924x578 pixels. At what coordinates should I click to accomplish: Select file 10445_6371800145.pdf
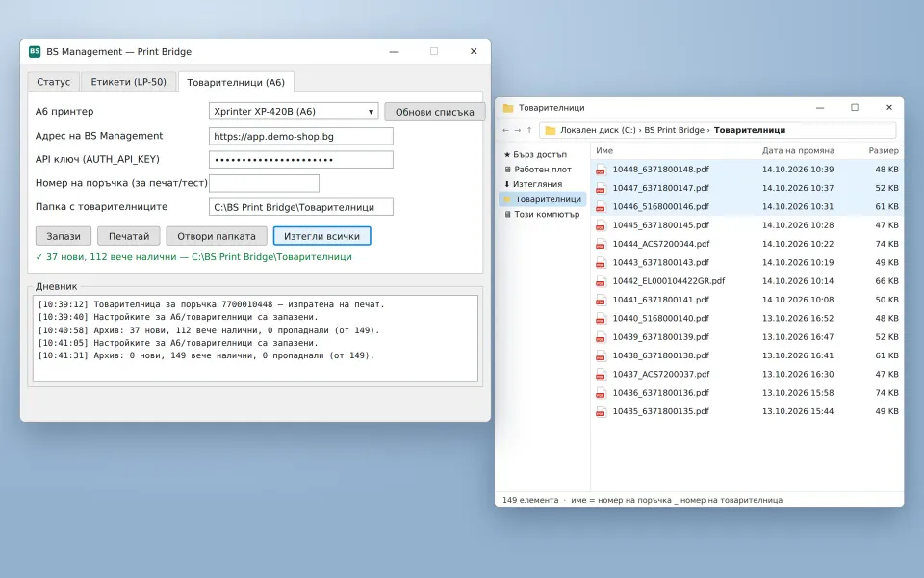(747, 225)
